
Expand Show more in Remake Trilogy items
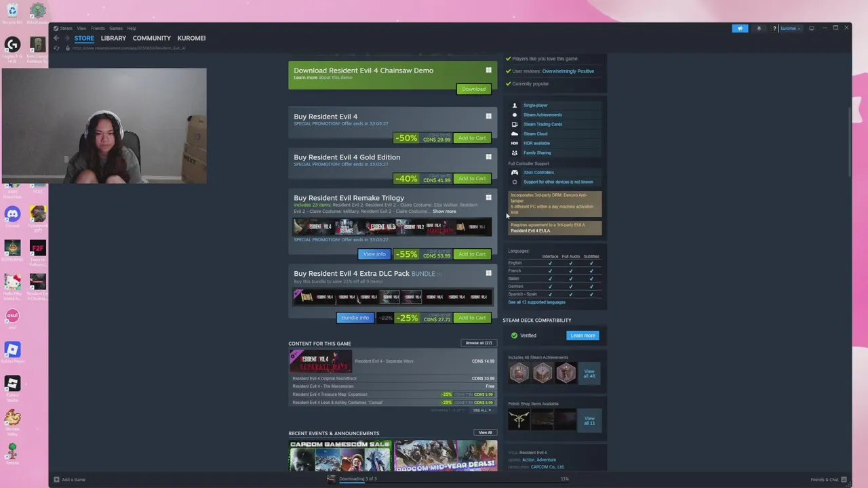coord(444,211)
